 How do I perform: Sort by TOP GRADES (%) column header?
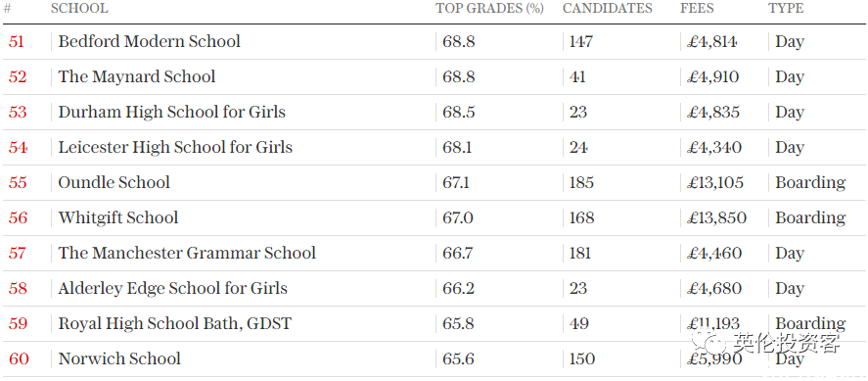tap(489, 8)
